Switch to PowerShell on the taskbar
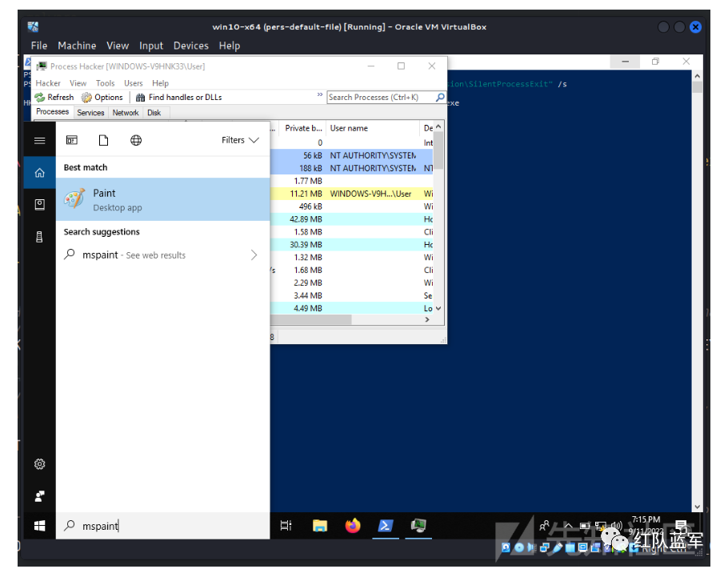The height and width of the screenshot is (573, 728). [x=386, y=526]
